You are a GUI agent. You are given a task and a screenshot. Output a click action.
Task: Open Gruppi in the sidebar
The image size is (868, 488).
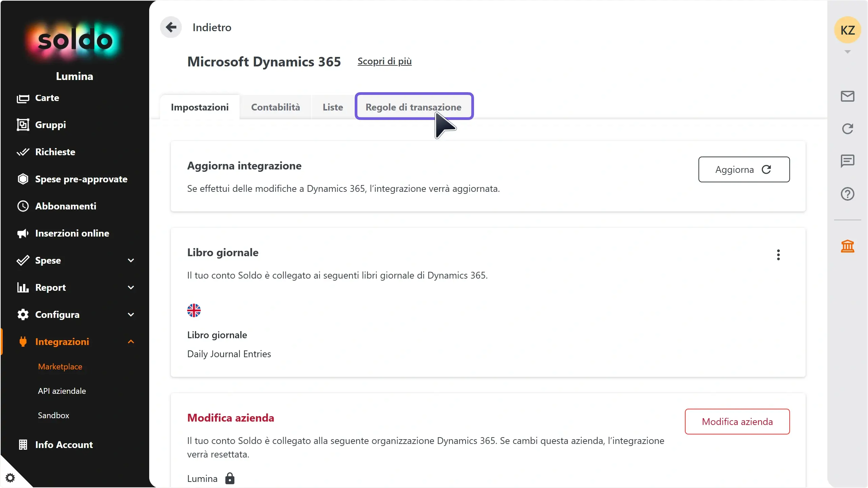(x=41, y=125)
